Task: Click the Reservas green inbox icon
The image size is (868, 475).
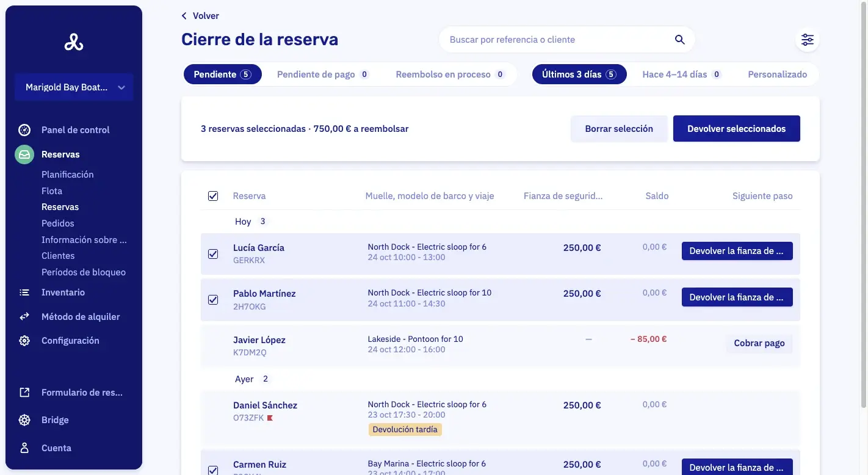Action: (24, 154)
